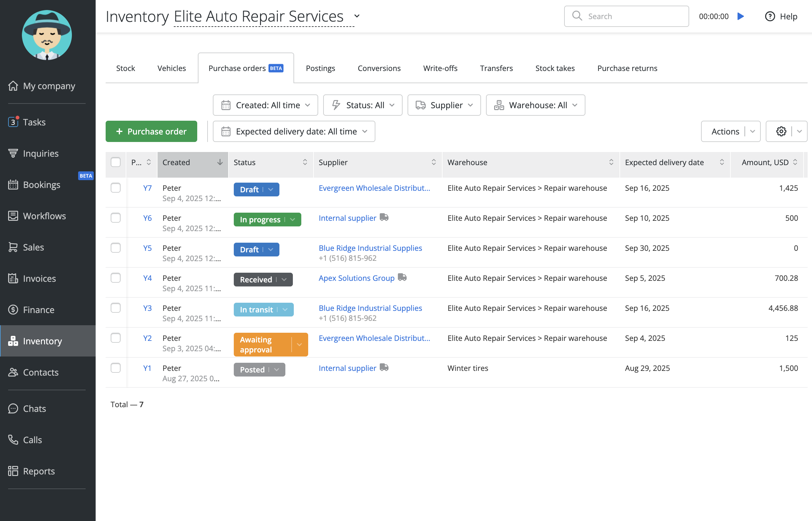Open the Warehouse: All filter dropdown
This screenshot has width=812, height=521.
click(535, 105)
